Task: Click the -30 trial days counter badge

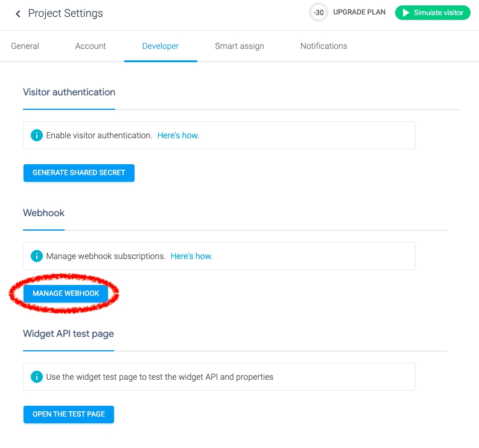Action: (x=318, y=13)
